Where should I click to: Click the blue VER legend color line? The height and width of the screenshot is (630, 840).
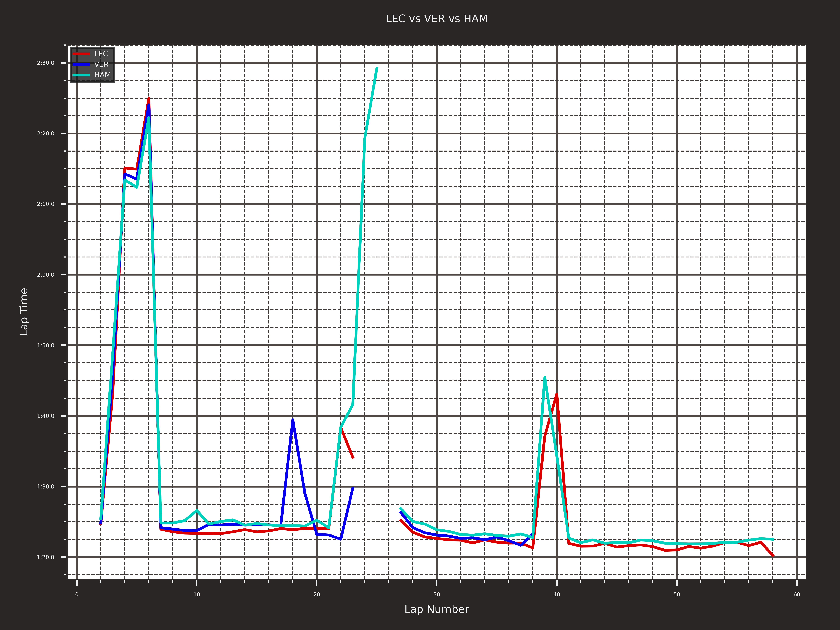(81, 65)
